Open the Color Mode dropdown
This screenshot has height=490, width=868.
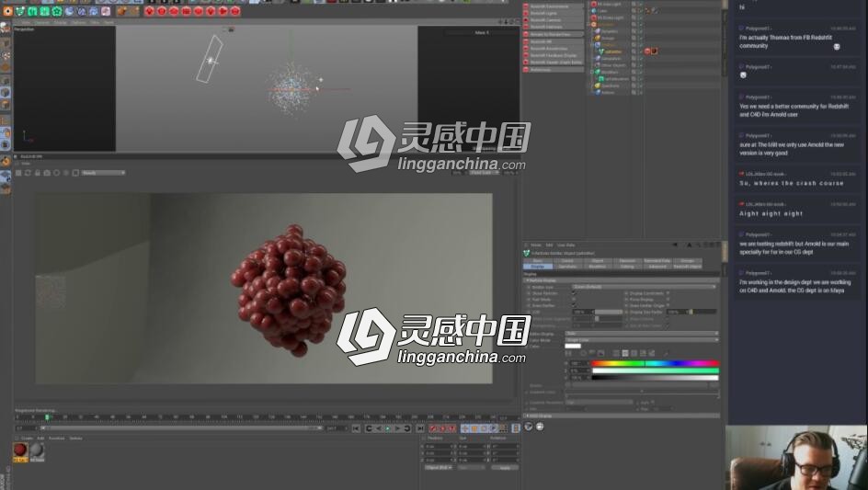[642, 339]
